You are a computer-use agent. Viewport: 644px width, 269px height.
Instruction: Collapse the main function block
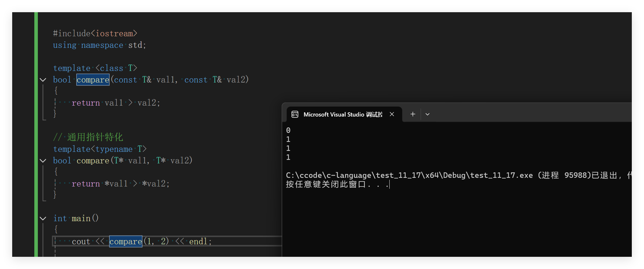(x=43, y=218)
